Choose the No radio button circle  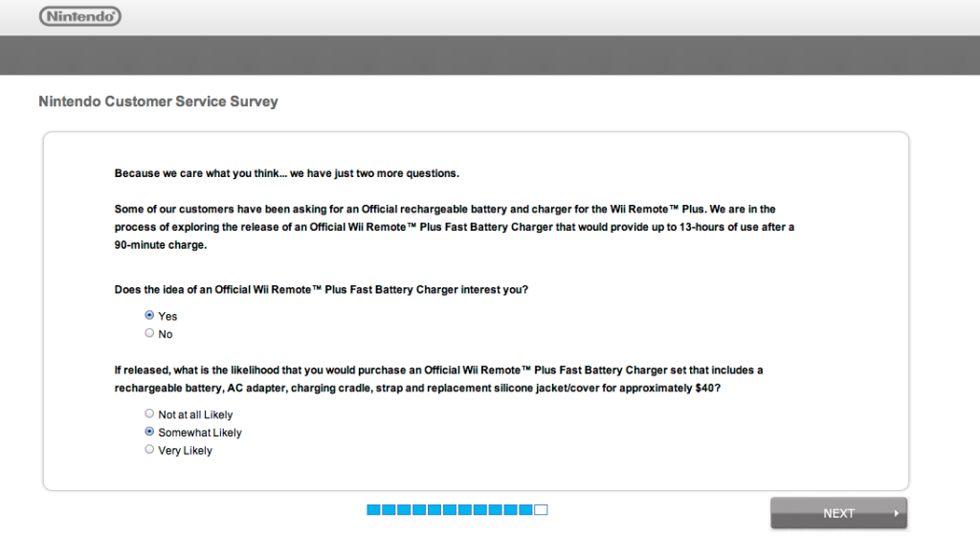pyautogui.click(x=149, y=333)
